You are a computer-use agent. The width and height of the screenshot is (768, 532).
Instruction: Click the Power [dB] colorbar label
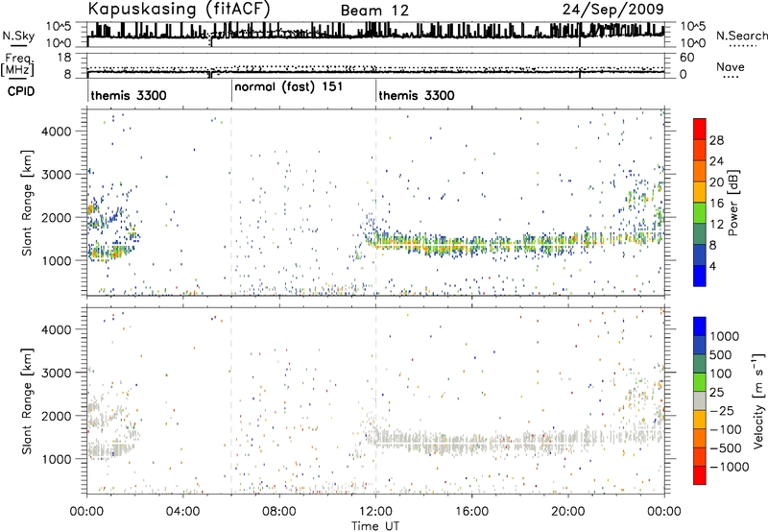732,203
